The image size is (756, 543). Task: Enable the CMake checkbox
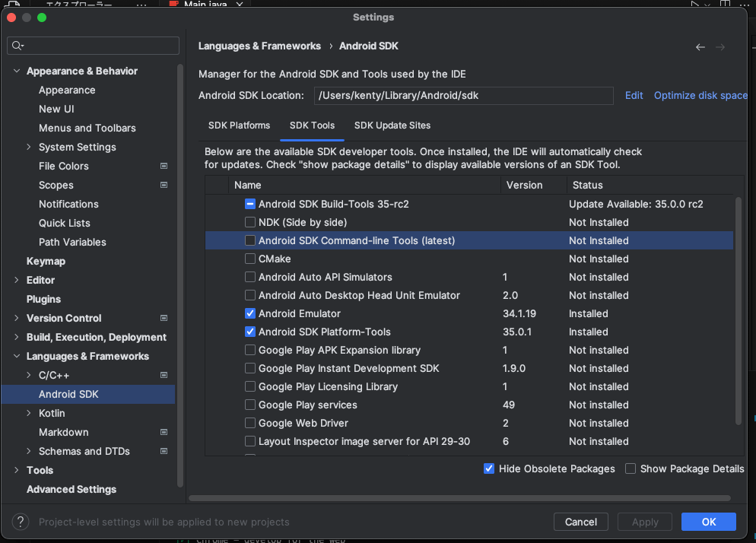[249, 259]
